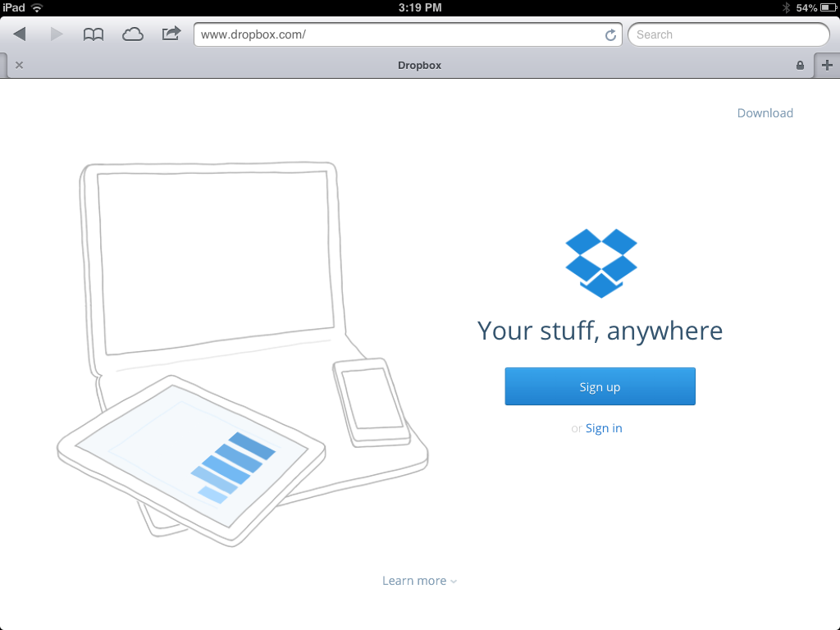Tap the share arrow icon
The width and height of the screenshot is (840, 630).
[171, 34]
